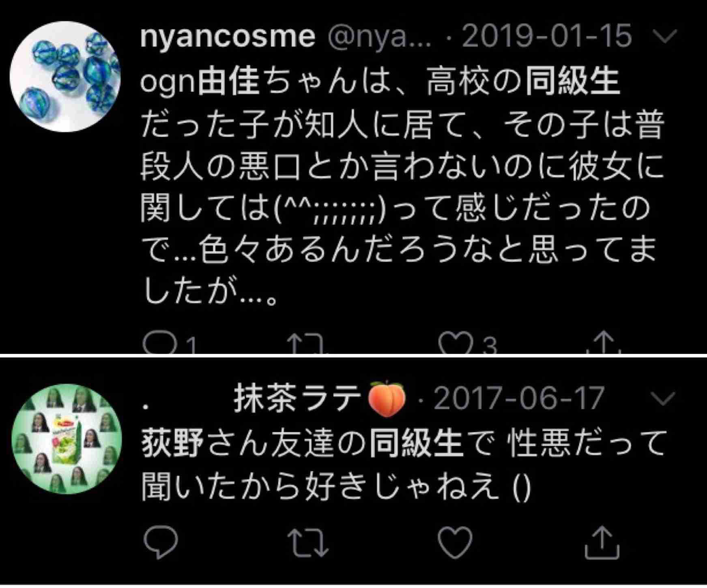
Task: Open nyancosme display name profile link
Action: click(x=228, y=37)
